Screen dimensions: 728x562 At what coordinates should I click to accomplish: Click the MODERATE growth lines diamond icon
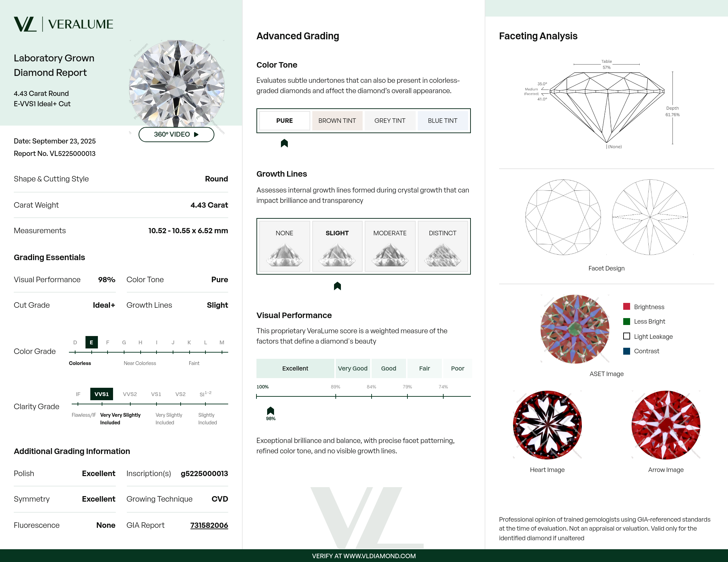click(390, 255)
